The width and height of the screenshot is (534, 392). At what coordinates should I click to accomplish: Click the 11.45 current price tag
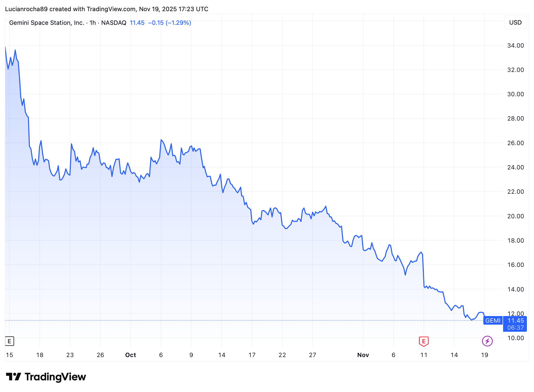(x=516, y=321)
